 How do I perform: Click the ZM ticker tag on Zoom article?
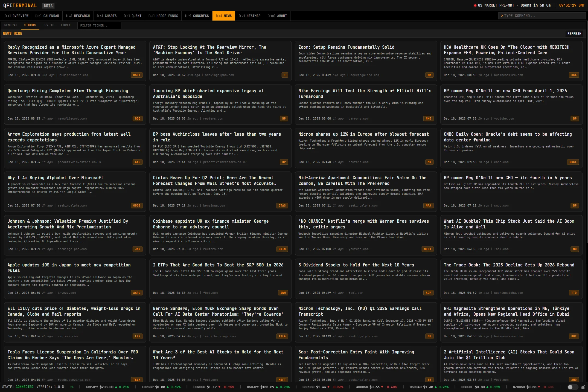(x=429, y=75)
